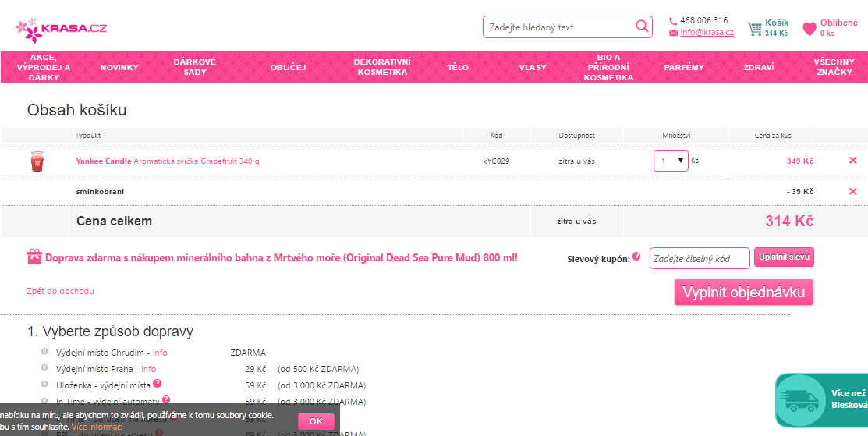The image size is (868, 436).
Task: Open the Oblíbené heart icon
Action: (810, 29)
